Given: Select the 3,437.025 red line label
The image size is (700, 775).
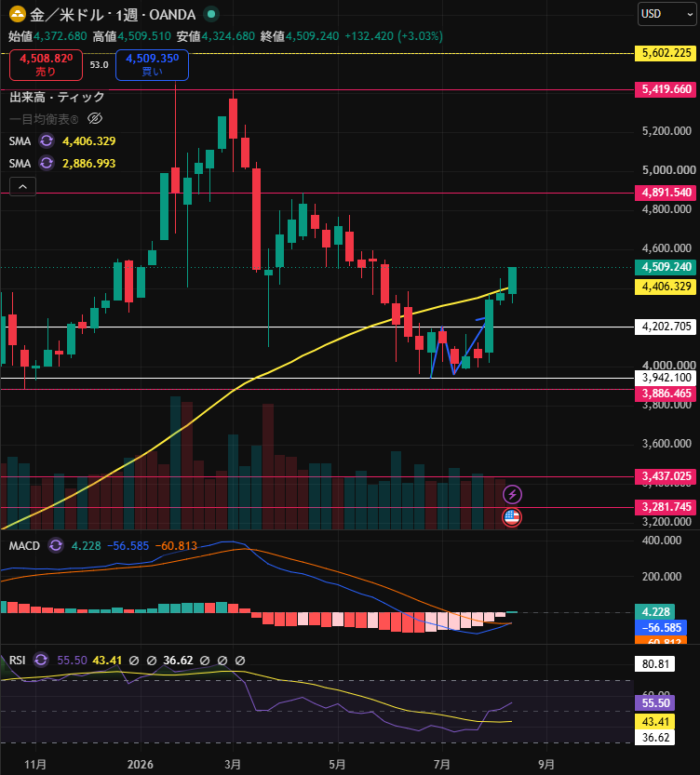Looking at the screenshot, I should [x=666, y=476].
